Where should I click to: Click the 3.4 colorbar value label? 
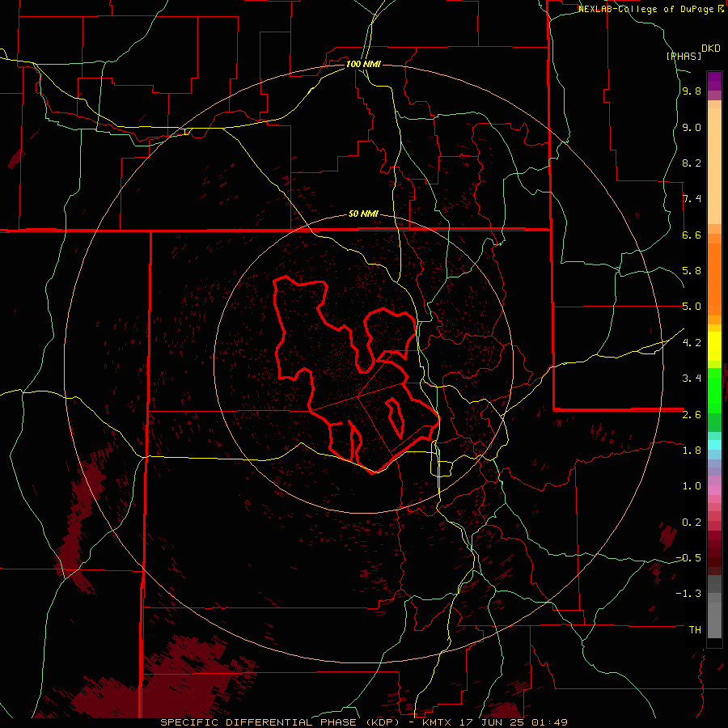692,379
